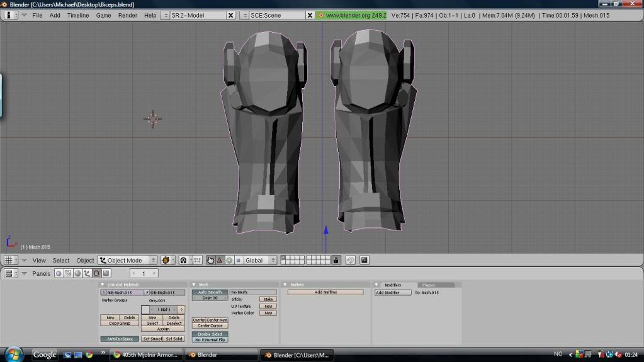Open the viewport draw type cube menu

(167, 260)
